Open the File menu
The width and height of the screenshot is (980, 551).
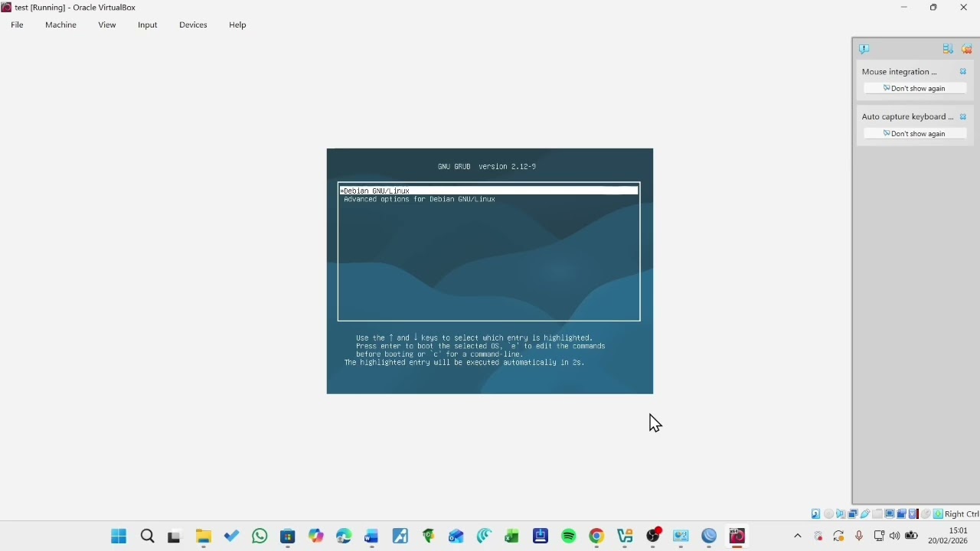[x=17, y=24]
